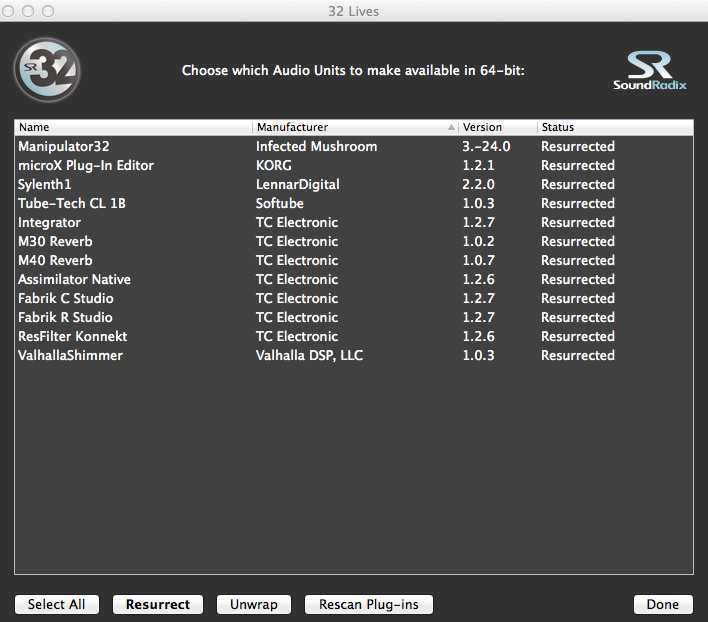The height and width of the screenshot is (622, 708).
Task: Click the Resurrect button
Action: [x=158, y=604]
